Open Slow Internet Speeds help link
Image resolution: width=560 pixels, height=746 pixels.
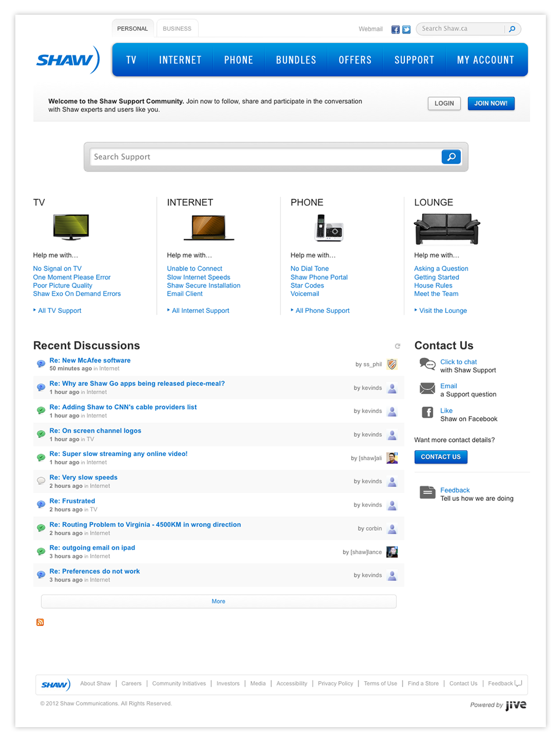tap(199, 277)
